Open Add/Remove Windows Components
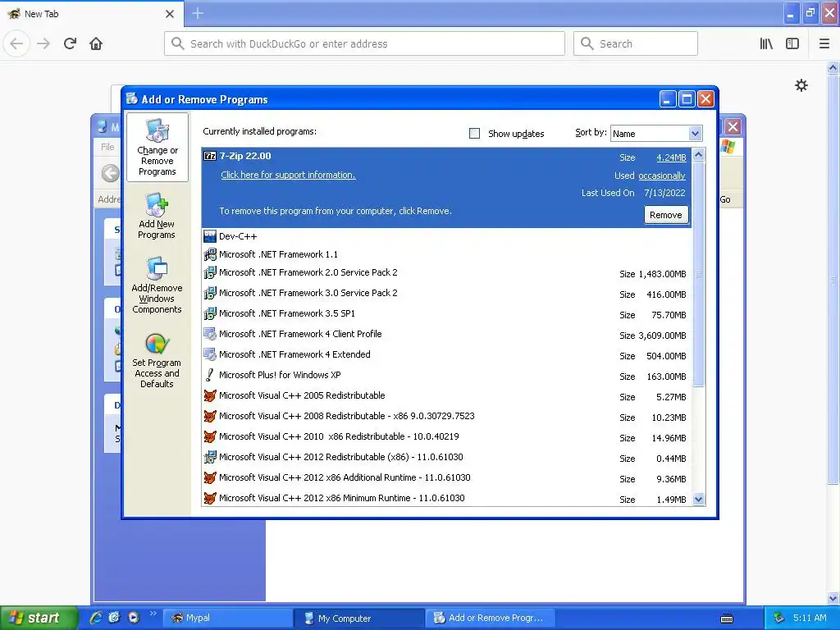 click(x=157, y=285)
